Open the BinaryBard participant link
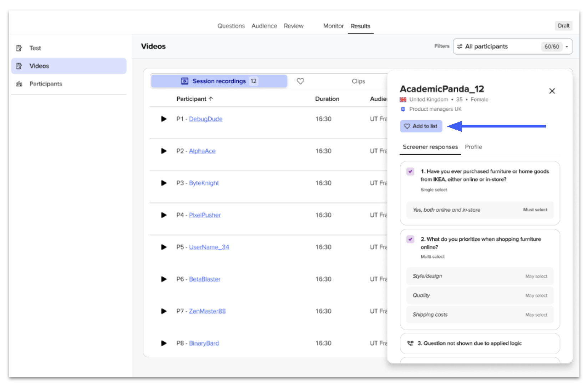The image size is (588, 387). point(204,343)
